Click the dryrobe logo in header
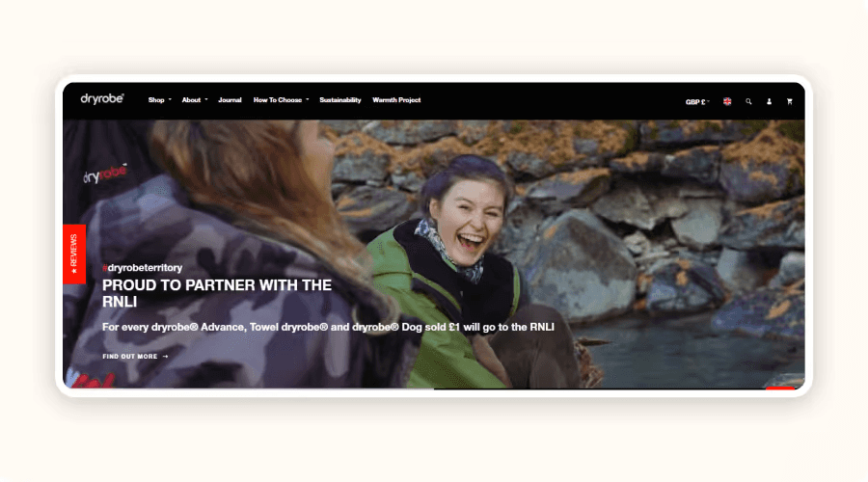Image resolution: width=868 pixels, height=482 pixels. [102, 99]
